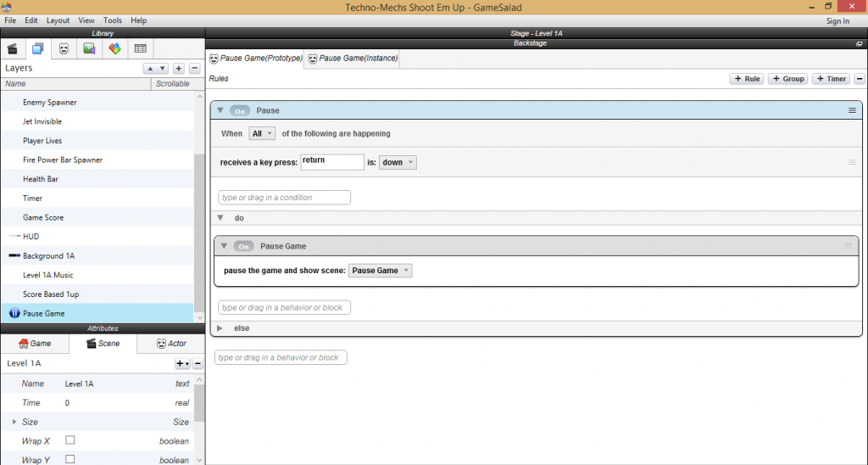Expand the Size attribute
This screenshot has width=868, height=465.
[14, 422]
